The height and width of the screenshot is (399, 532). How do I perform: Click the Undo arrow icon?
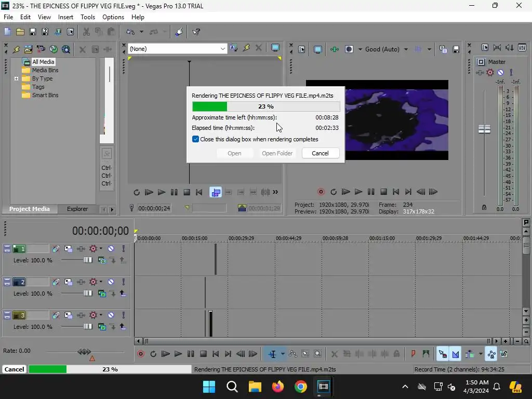[x=130, y=32]
